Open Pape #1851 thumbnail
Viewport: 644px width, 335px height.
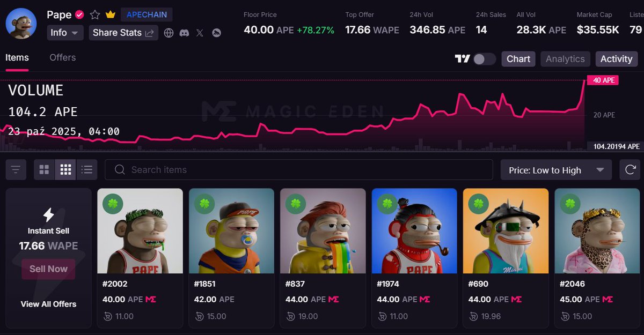pyautogui.click(x=231, y=231)
